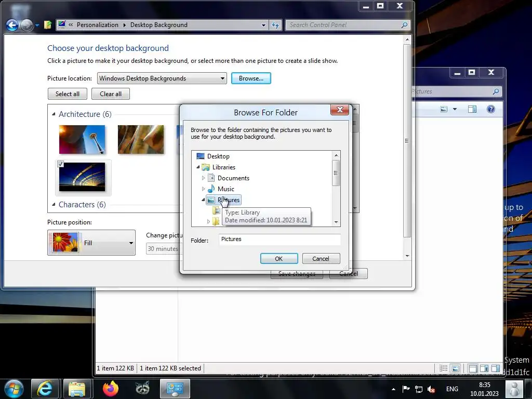Viewport: 532px width, 399px height.
Task: Open the 30 minutes change picture dropdown
Action: [164, 249]
